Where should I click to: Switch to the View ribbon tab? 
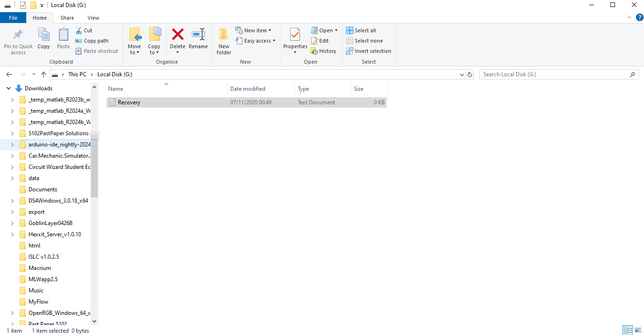[93, 17]
